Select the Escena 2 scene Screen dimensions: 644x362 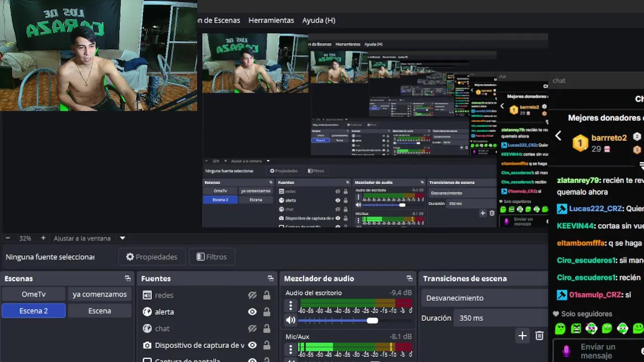click(x=34, y=311)
